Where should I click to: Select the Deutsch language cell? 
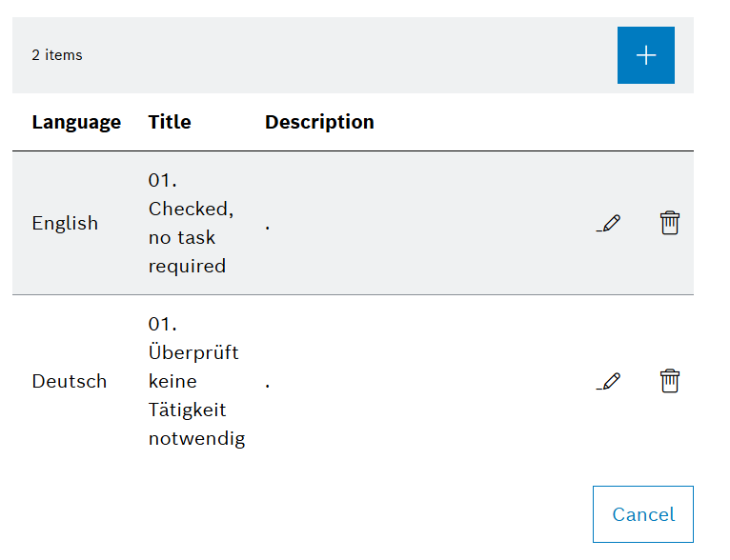(x=70, y=382)
